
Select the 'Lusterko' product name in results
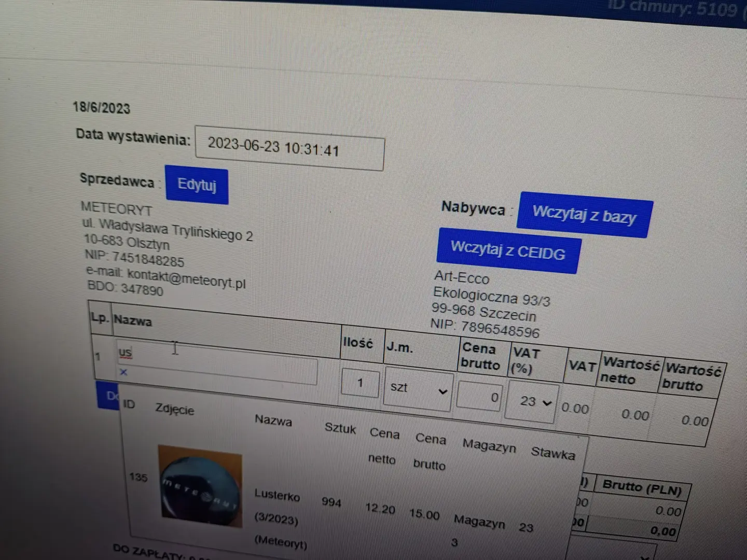[x=277, y=496]
